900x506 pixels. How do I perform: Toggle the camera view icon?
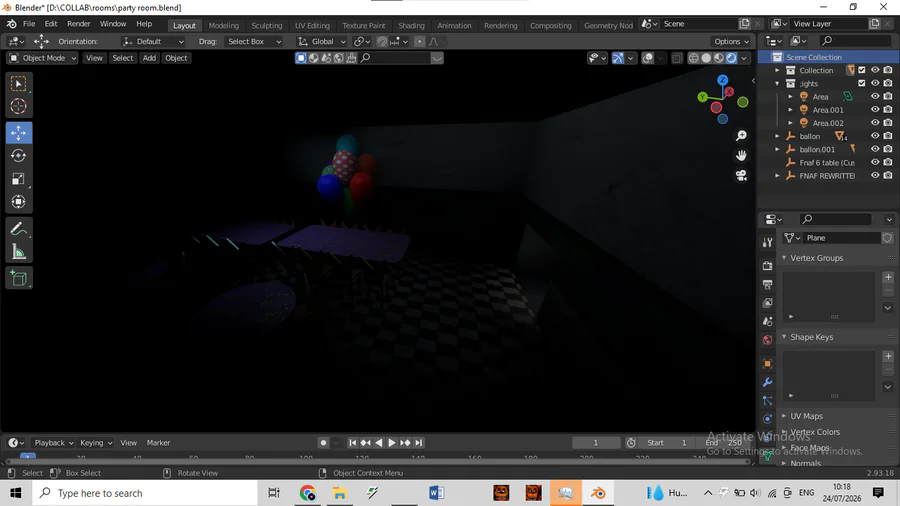pos(741,176)
